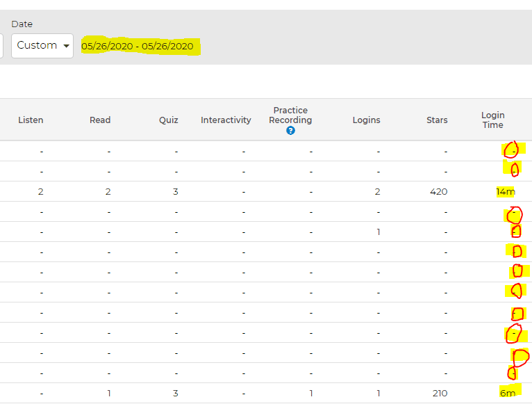Image resolution: width=532 pixels, height=404 pixels.
Task: Sort by the Quiz column header
Action: (169, 120)
